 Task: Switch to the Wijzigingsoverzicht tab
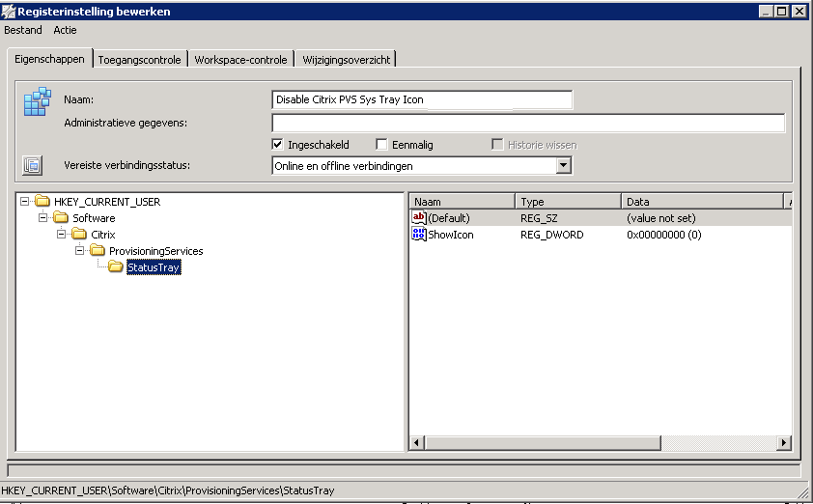click(x=346, y=60)
